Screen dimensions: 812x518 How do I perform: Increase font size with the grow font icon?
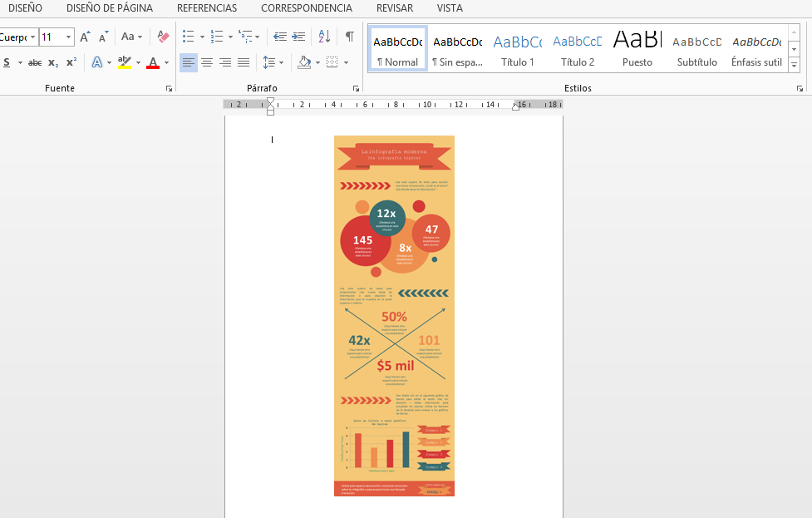point(85,37)
